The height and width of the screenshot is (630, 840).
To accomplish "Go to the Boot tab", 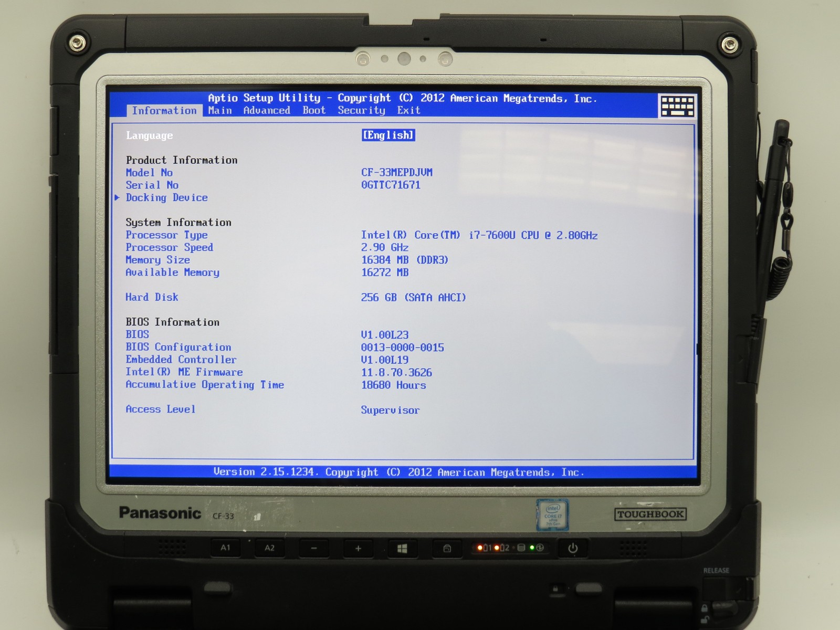I will pyautogui.click(x=314, y=111).
